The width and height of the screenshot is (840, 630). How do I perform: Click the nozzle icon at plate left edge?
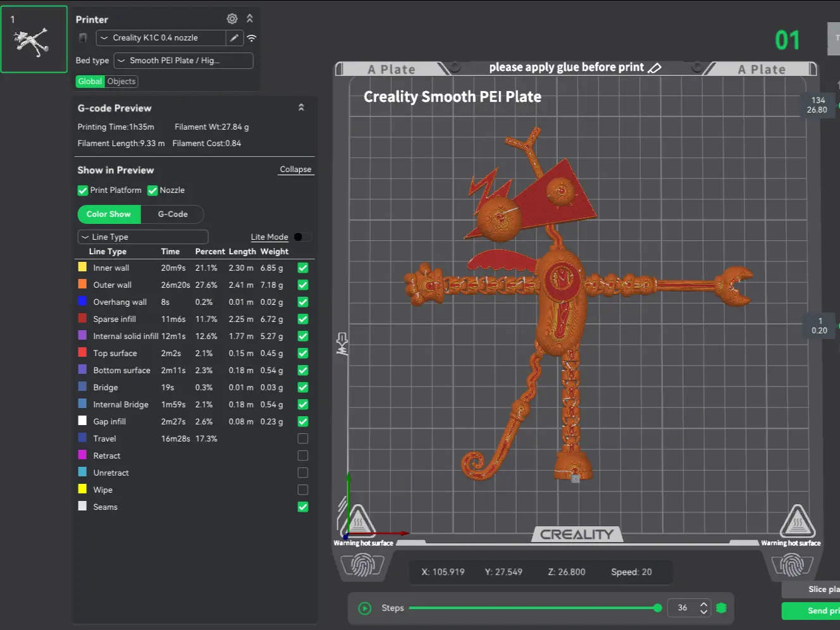coord(342,344)
